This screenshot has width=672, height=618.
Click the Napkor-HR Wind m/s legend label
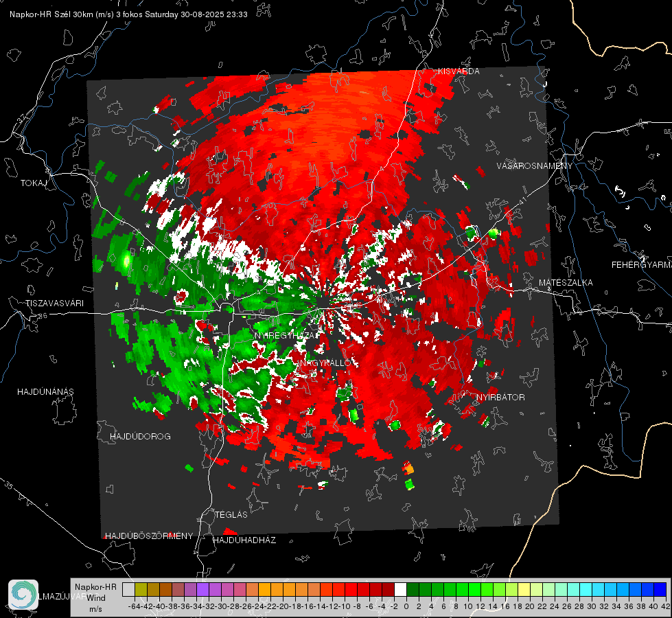click(95, 597)
